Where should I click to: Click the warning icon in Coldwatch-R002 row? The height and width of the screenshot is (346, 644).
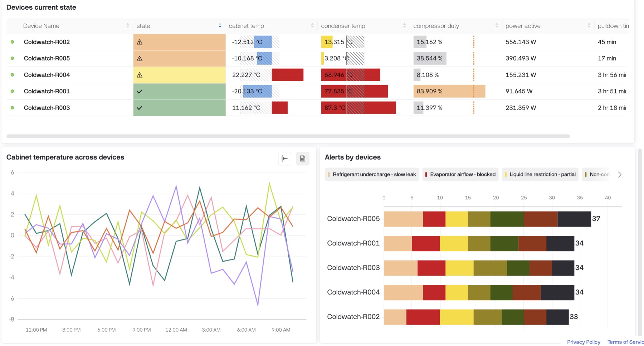point(140,42)
